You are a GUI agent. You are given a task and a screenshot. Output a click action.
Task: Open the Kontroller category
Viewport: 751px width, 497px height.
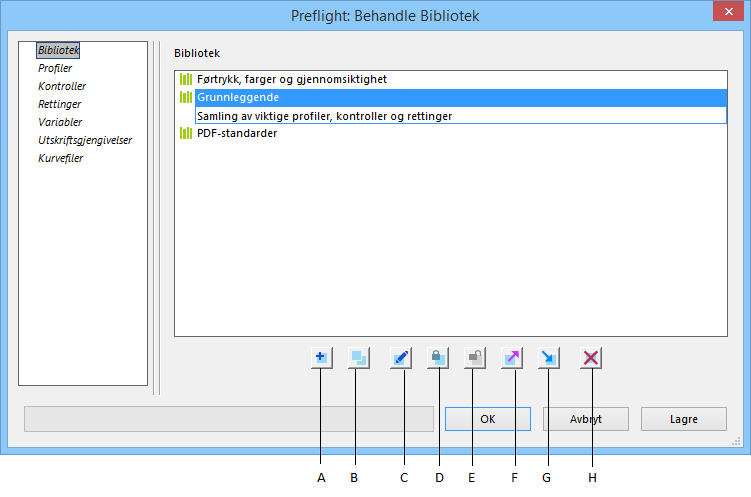[62, 86]
